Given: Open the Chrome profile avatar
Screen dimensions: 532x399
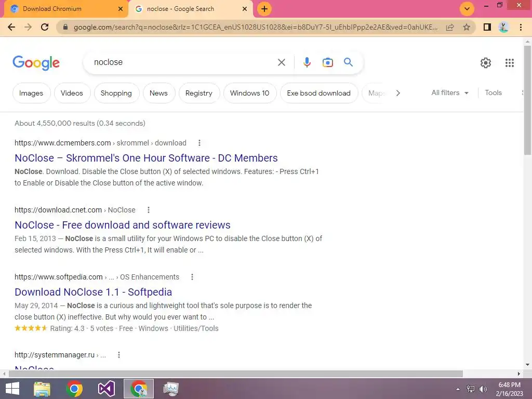Looking at the screenshot, I should point(503,27).
